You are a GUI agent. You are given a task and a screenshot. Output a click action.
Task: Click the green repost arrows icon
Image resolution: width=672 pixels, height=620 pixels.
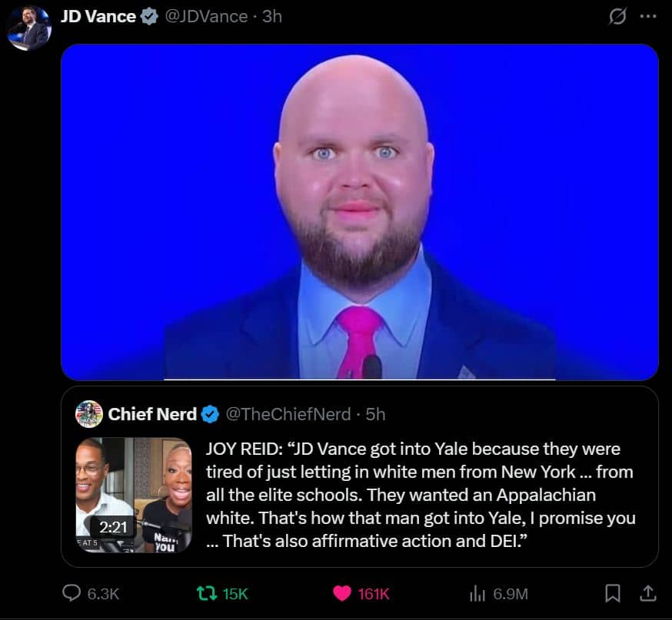(x=207, y=593)
